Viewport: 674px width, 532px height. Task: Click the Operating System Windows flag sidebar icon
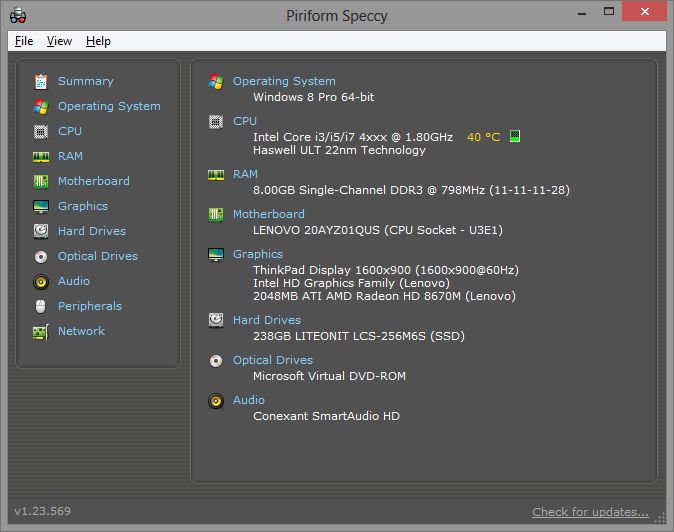tap(41, 107)
